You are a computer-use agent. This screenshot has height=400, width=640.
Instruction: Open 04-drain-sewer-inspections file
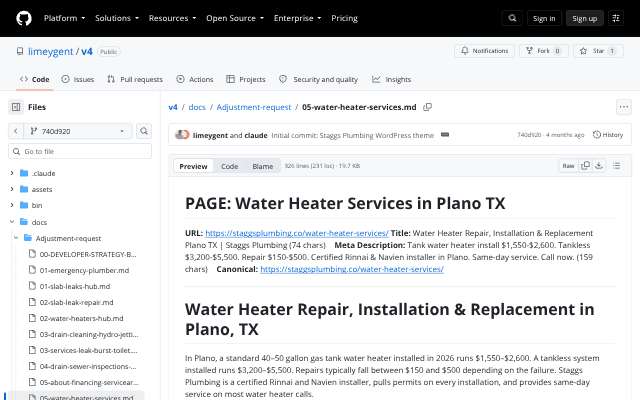(x=88, y=366)
